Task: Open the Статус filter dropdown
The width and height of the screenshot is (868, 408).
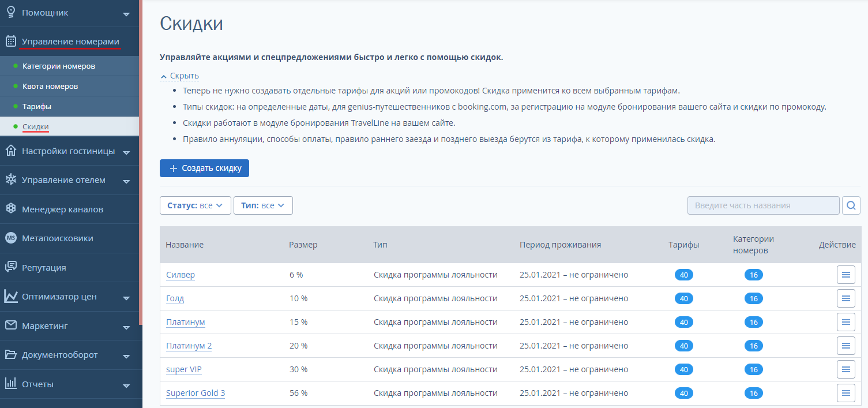Action: coord(195,205)
